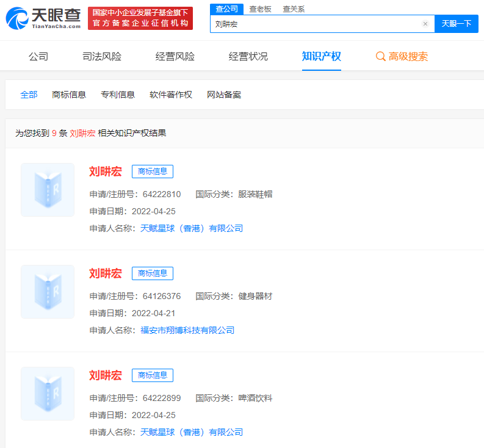Click 商标信息 tag on the 64126376 result
The height and width of the screenshot is (448, 484).
(153, 273)
